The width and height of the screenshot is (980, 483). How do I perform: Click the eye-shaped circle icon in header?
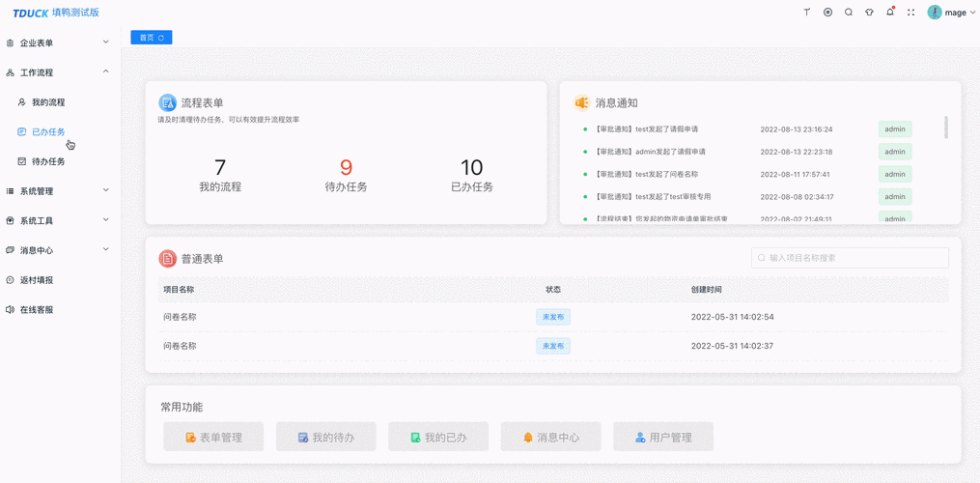(x=827, y=12)
